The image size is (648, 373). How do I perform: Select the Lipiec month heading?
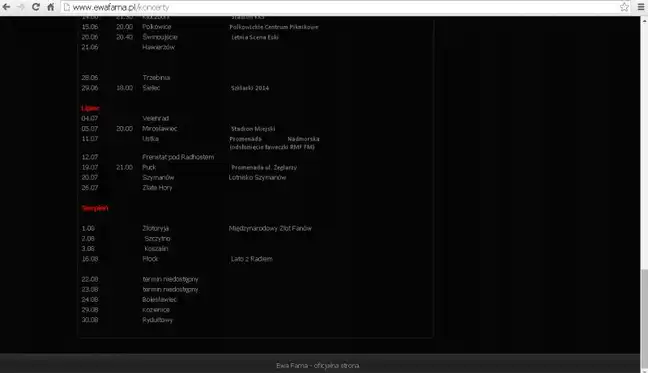click(x=90, y=108)
